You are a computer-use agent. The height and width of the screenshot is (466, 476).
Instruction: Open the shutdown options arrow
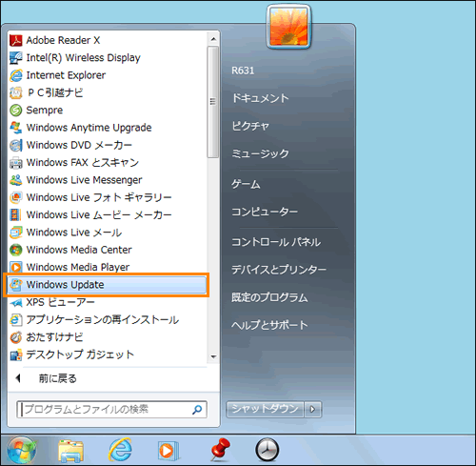click(x=312, y=409)
